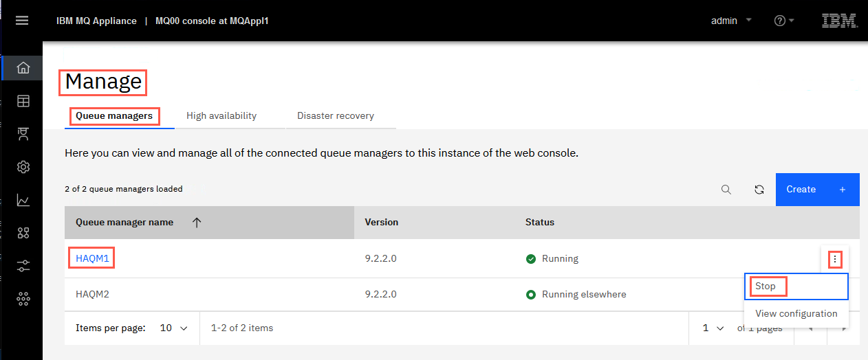Screen dimensions: 868x360
Task: Choose View configuration from overflow menu
Action: (796, 313)
